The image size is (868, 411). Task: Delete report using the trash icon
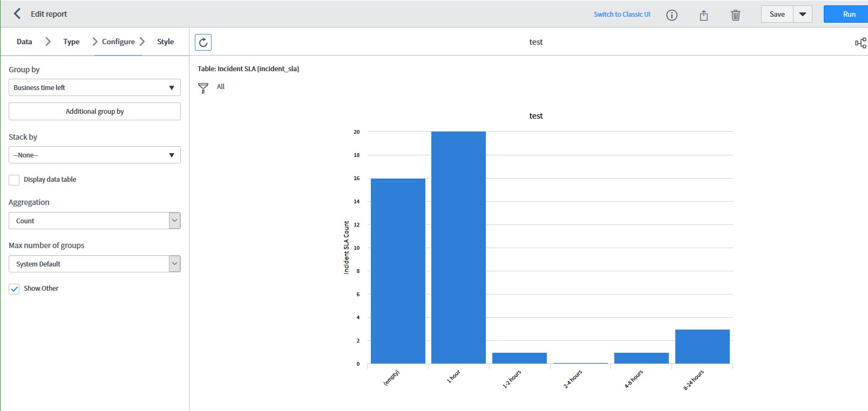735,15
